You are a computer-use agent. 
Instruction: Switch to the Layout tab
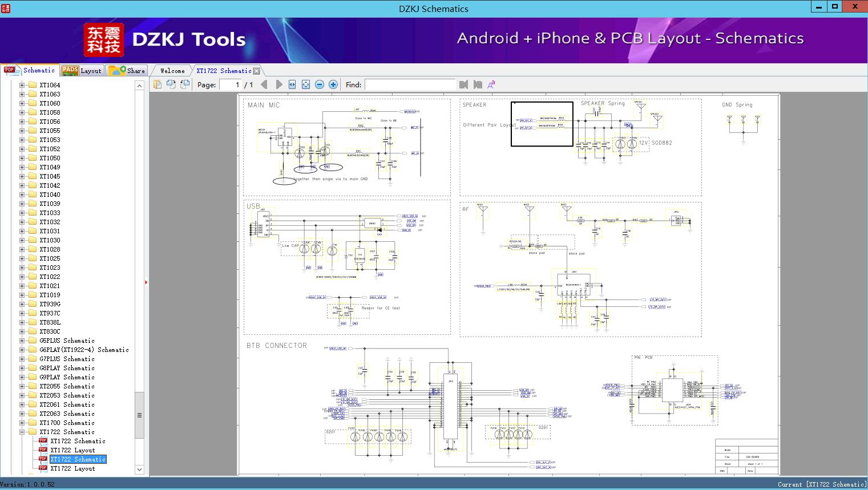[81, 71]
